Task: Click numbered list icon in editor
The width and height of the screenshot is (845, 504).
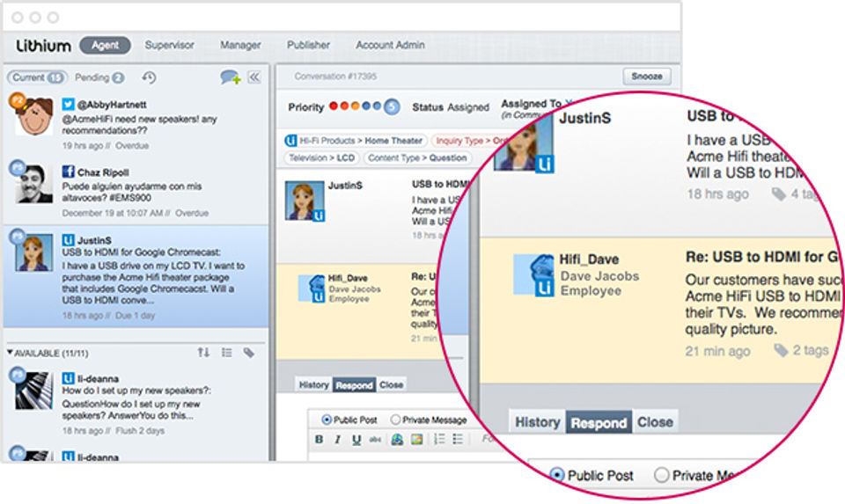Action: [x=439, y=440]
